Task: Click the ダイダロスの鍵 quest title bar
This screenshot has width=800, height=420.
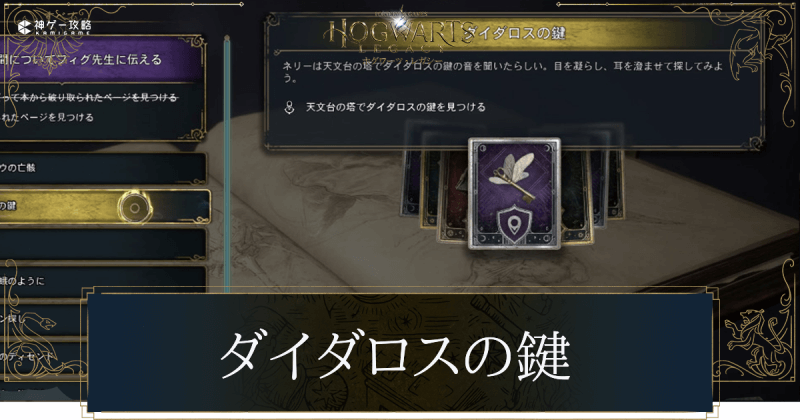Action: click(515, 34)
